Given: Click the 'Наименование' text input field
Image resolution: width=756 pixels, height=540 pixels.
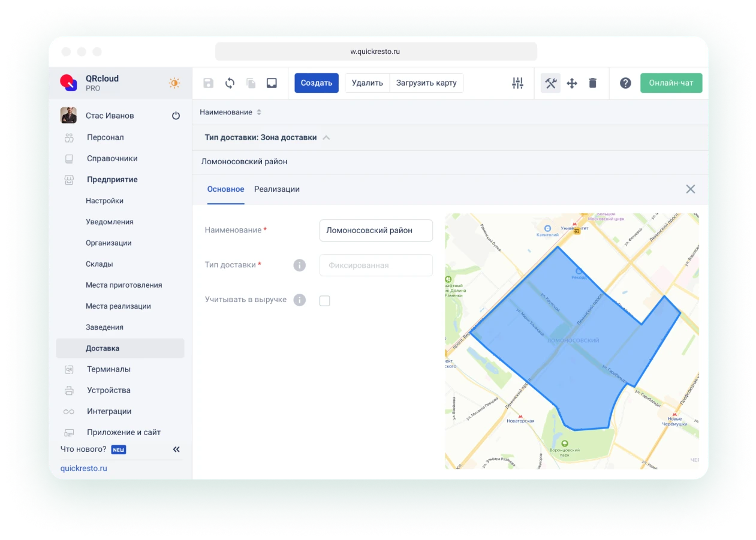Looking at the screenshot, I should [x=376, y=231].
